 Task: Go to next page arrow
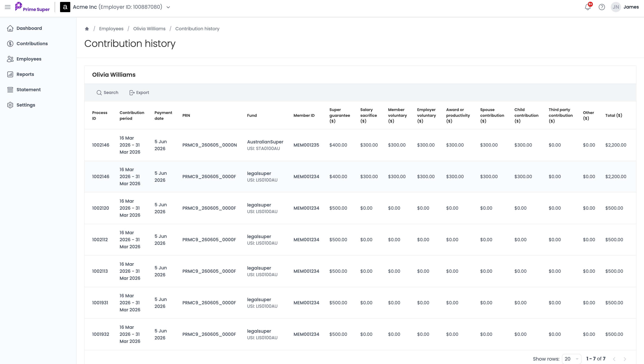[625, 359]
